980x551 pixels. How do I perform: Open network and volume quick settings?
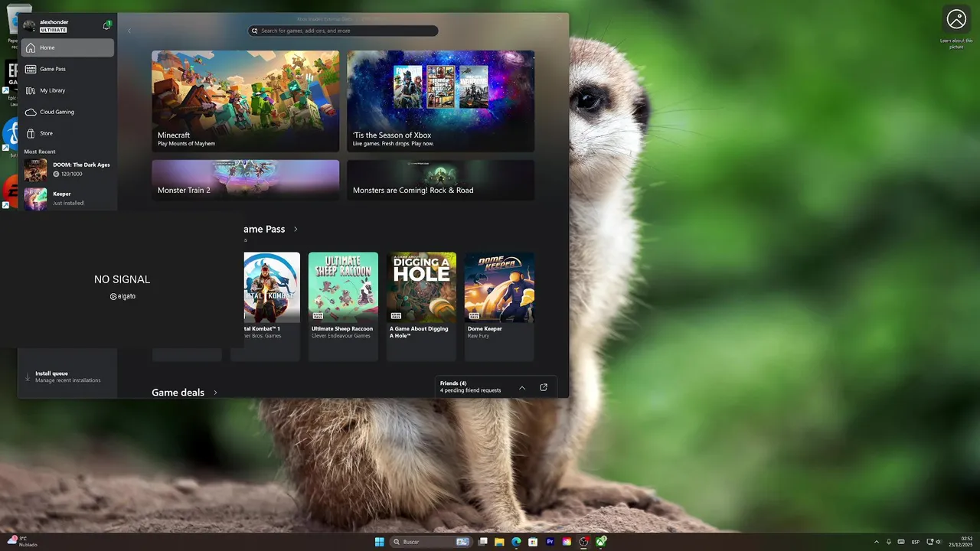click(x=934, y=542)
